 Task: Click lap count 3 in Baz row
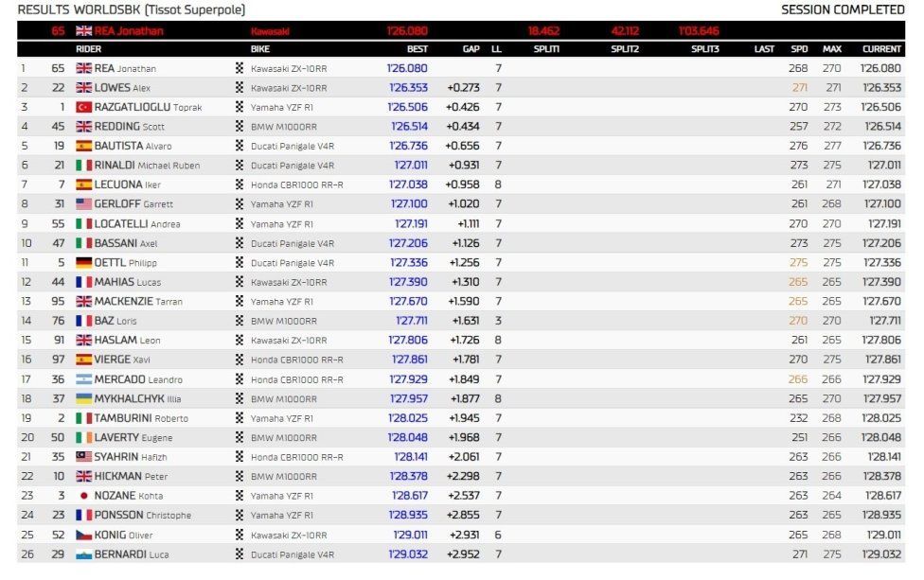[x=499, y=321]
